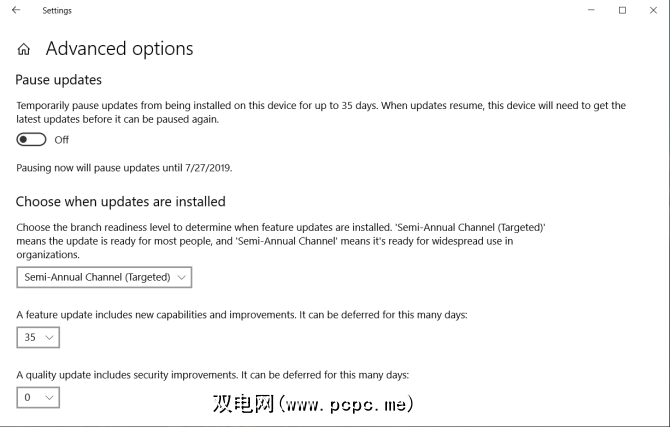
Task: Click the Settings window title text
Action: (x=57, y=11)
